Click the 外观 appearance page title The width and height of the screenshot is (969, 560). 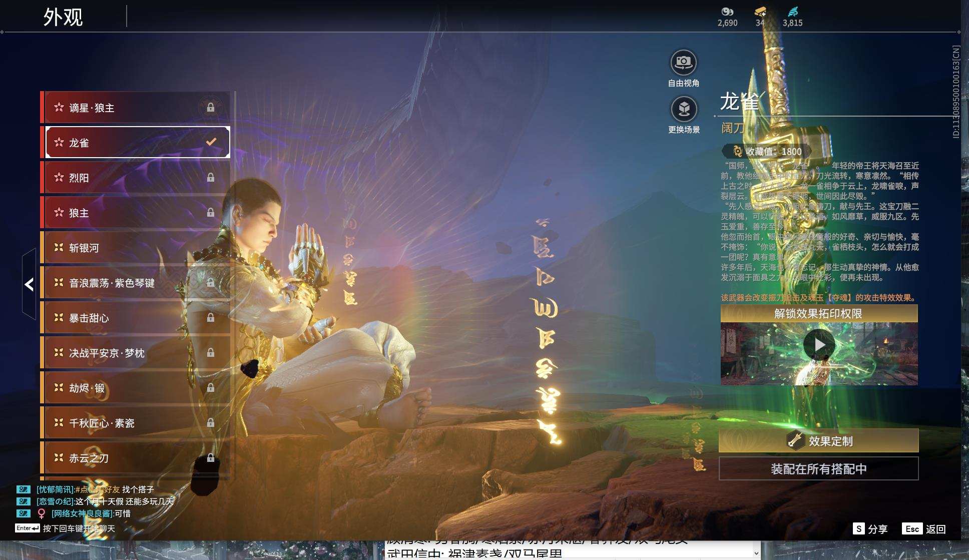(x=63, y=17)
